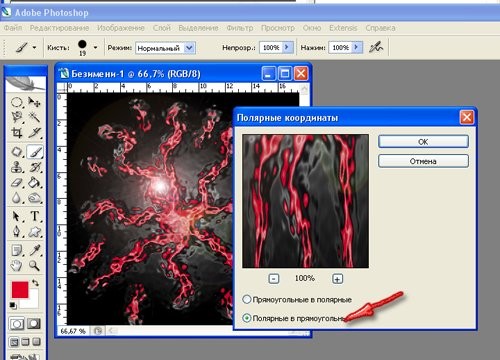This screenshot has height=360, width=500.
Task: Enable airbrush icon in options bar
Action: 376,48
